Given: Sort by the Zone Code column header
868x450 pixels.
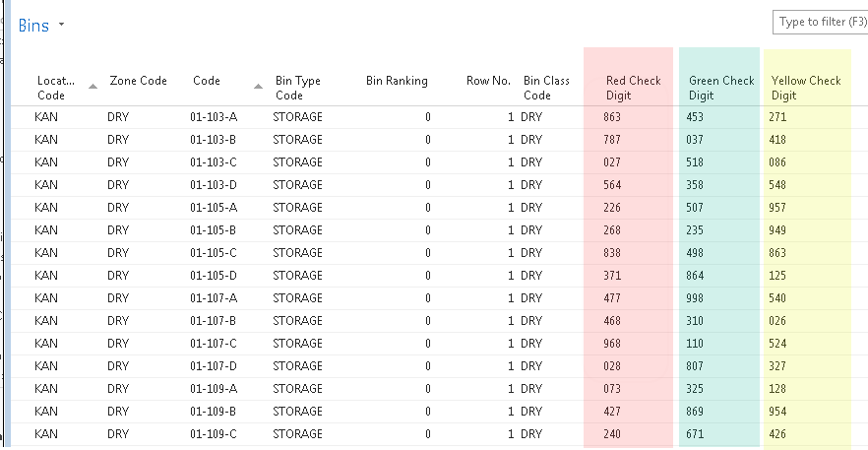Looking at the screenshot, I should point(138,81).
